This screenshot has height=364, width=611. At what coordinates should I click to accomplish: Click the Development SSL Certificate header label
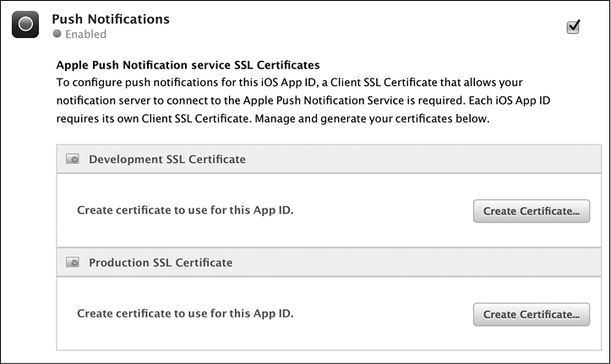(x=167, y=159)
